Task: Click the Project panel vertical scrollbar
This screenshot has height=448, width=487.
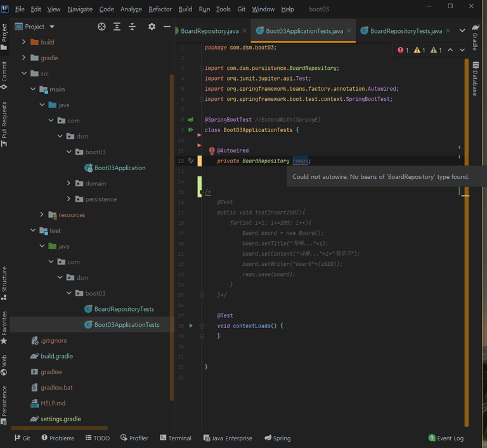Action: [x=172, y=237]
